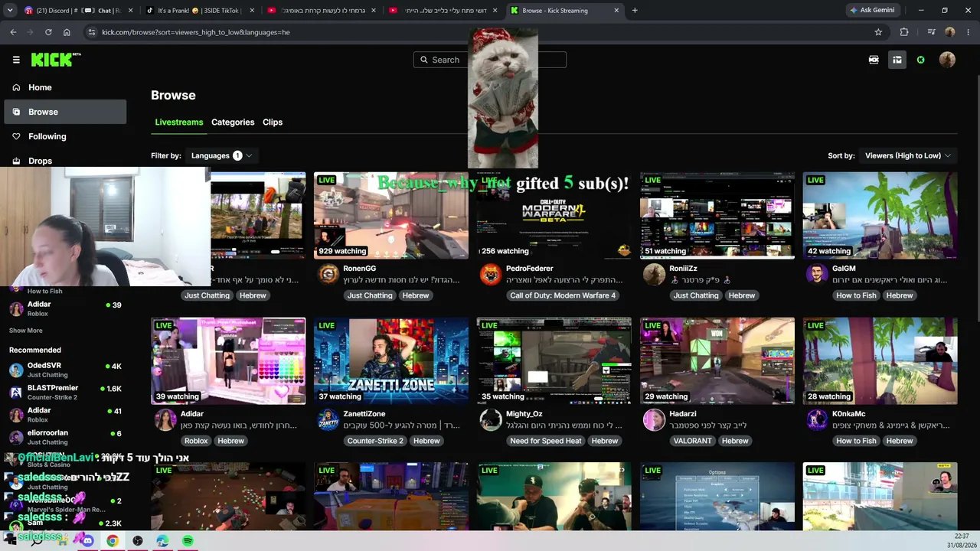Click the Browse icon in the sidebar
980x551 pixels.
tap(16, 112)
